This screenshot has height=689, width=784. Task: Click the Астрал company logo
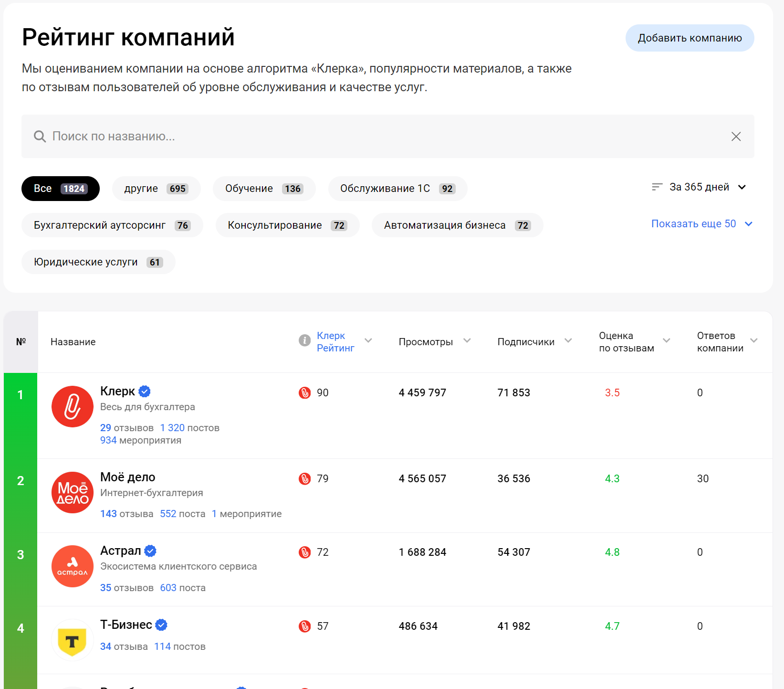[x=72, y=566]
